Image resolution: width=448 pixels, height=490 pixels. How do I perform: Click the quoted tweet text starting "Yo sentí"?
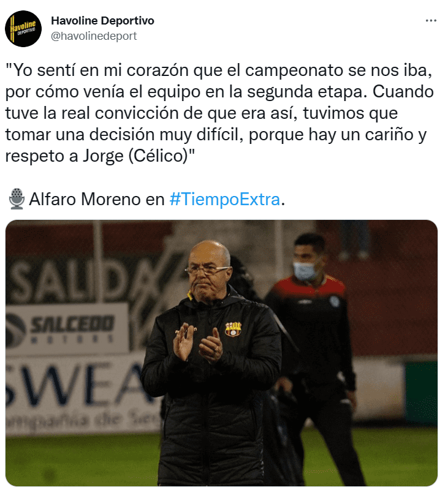pyautogui.click(x=219, y=113)
